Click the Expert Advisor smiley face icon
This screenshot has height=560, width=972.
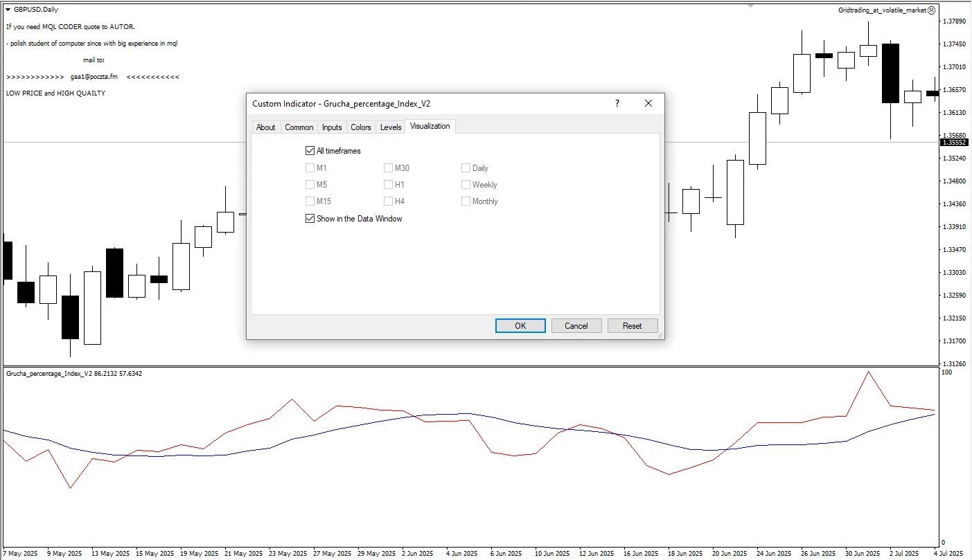point(931,10)
